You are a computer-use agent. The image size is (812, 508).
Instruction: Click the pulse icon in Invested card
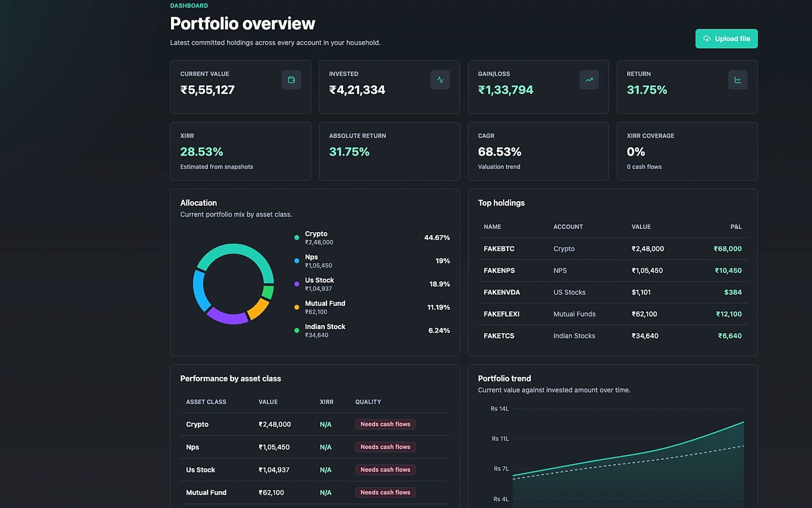pos(440,80)
